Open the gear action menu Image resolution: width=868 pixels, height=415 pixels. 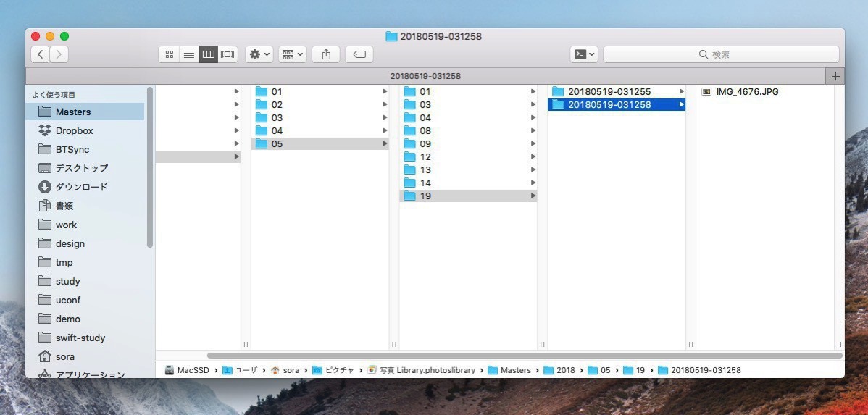(x=259, y=54)
